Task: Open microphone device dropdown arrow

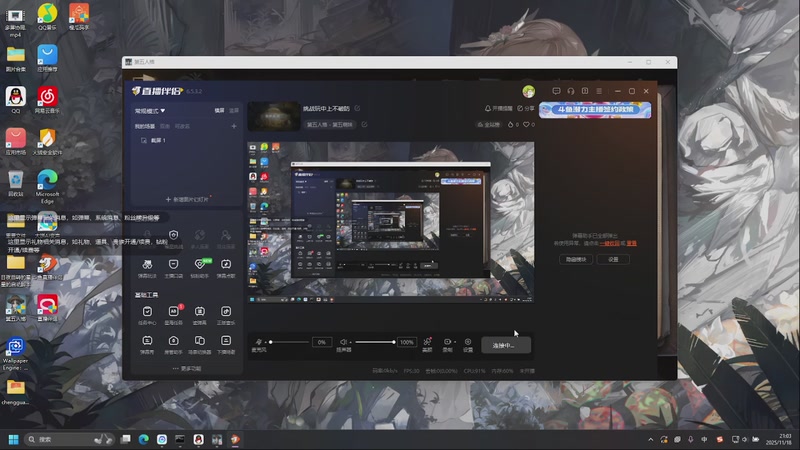Action: point(265,342)
